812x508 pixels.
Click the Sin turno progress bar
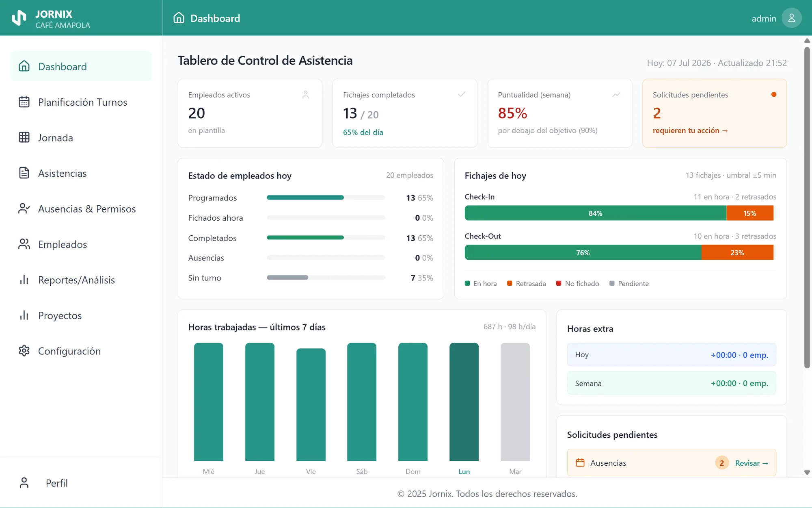point(326,278)
